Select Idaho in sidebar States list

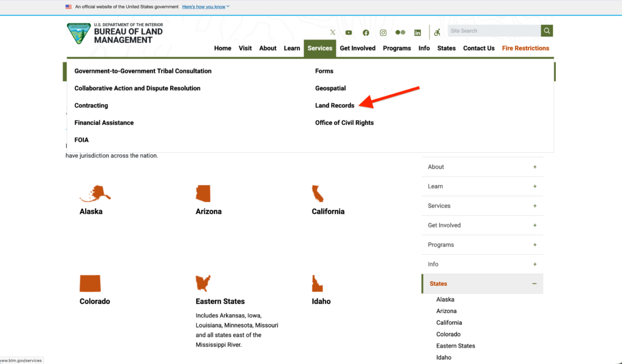(443, 357)
